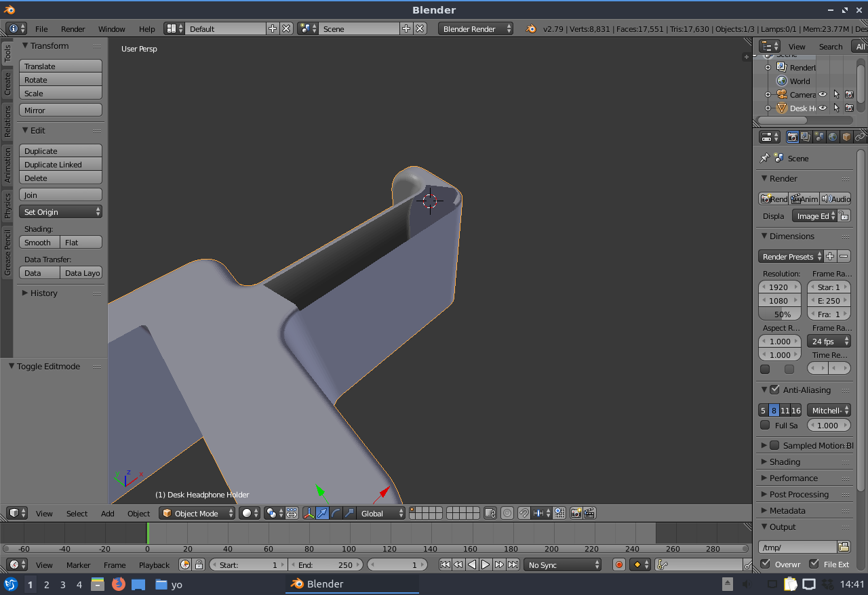Image resolution: width=868 pixels, height=595 pixels.
Task: Open the Object Mode dropdown
Action: point(197,514)
